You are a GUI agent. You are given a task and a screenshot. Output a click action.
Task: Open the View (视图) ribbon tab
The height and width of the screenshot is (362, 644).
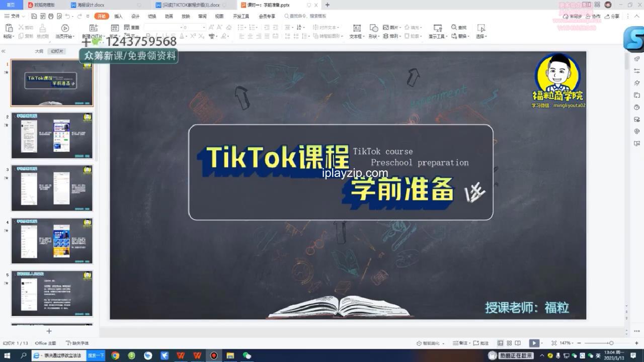219,16
